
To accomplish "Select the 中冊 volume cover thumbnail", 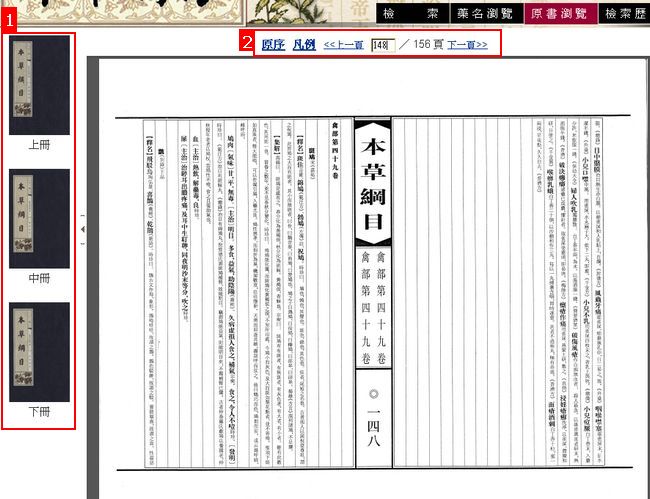I will tap(39, 218).
